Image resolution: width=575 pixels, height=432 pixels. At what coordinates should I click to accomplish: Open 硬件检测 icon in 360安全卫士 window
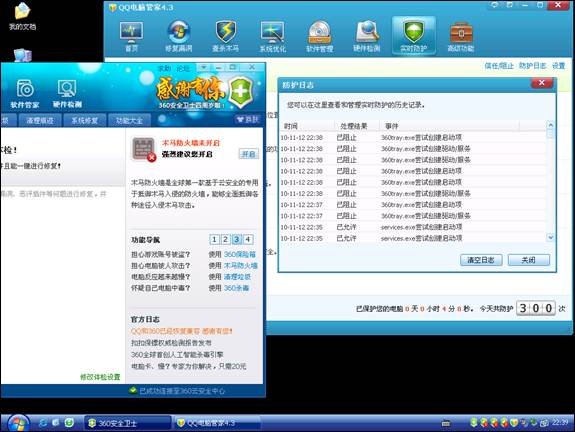pyautogui.click(x=67, y=94)
